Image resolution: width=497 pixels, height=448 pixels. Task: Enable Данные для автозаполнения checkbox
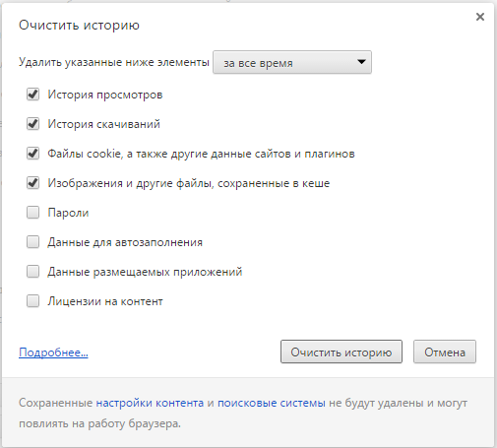32,242
